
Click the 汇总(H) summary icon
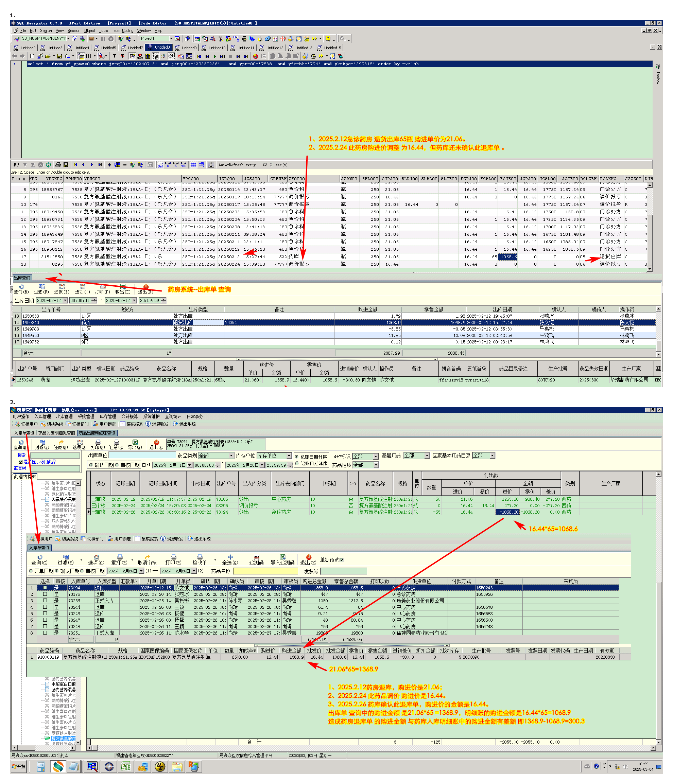pyautogui.click(x=116, y=442)
